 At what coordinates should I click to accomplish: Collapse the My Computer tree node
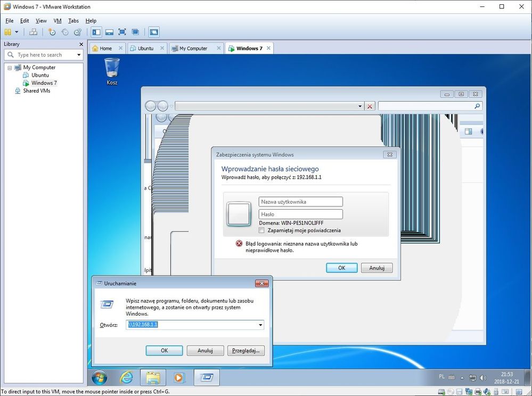[x=10, y=68]
